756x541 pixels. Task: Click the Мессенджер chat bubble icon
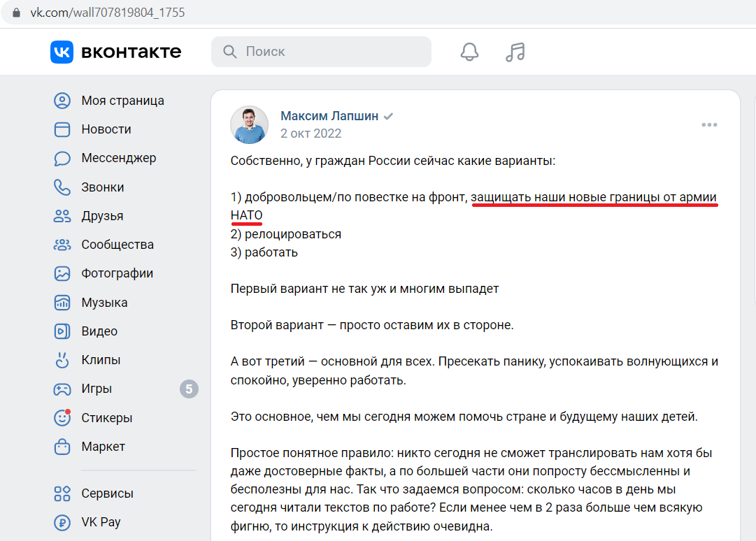[62, 159]
